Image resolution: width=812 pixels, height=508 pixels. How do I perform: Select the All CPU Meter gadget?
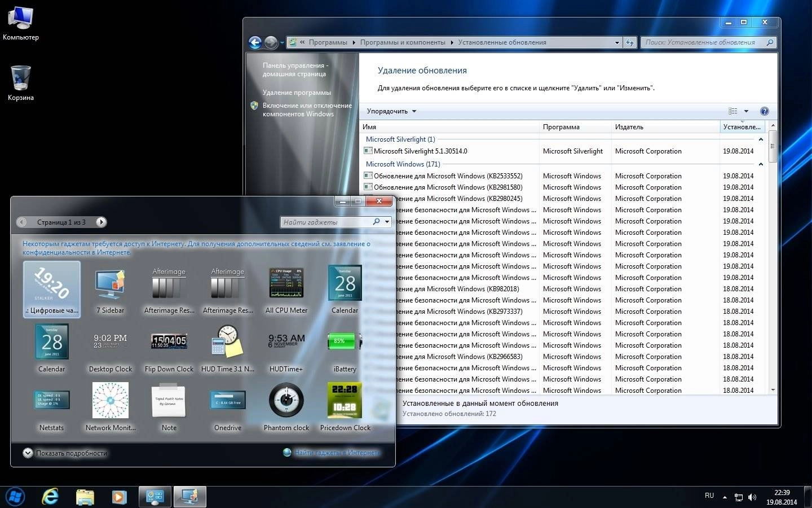click(x=286, y=290)
